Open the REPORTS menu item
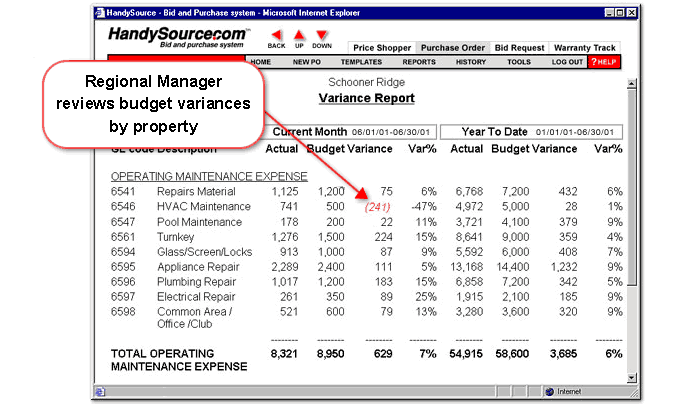The width and height of the screenshot is (686, 410). [x=419, y=62]
